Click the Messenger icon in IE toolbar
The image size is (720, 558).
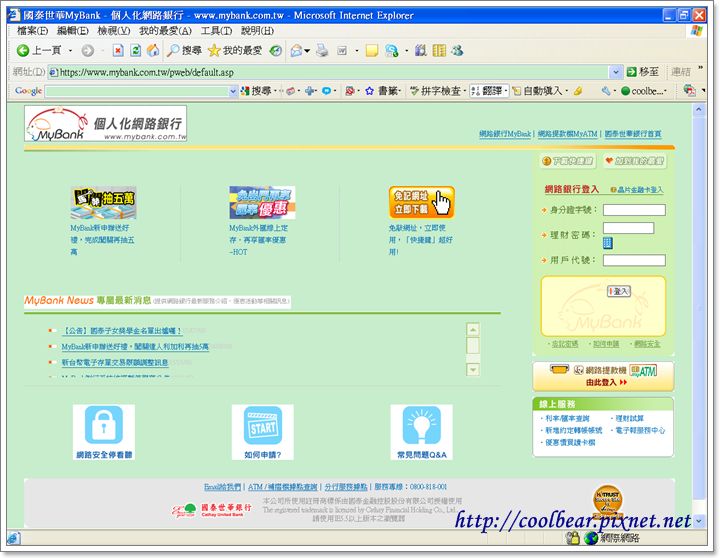coord(392,51)
